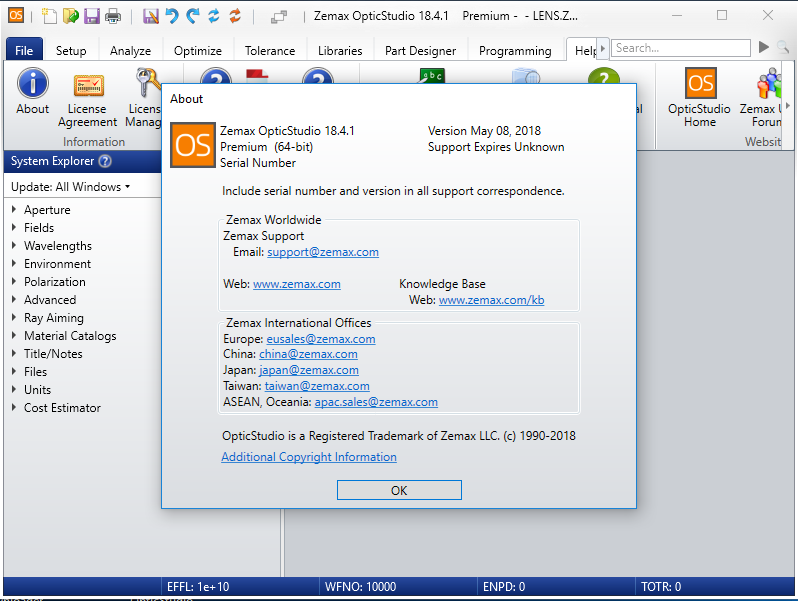Expand the Ray Aiming tree node
The width and height of the screenshot is (798, 601).
pyautogui.click(x=14, y=317)
